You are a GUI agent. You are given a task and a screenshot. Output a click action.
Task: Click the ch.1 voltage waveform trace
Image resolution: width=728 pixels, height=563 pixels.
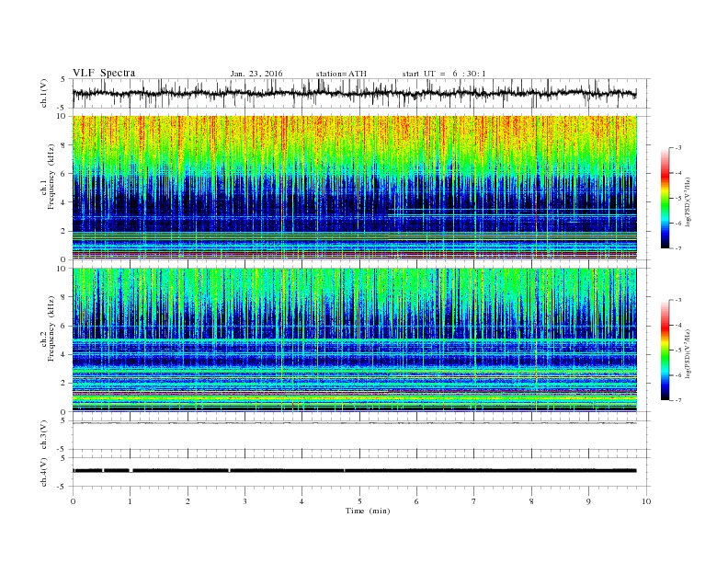coord(354,93)
